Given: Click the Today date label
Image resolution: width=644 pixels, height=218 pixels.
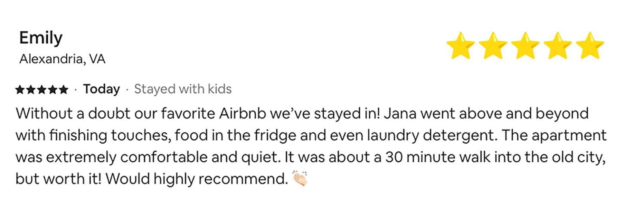Looking at the screenshot, I should point(101,89).
